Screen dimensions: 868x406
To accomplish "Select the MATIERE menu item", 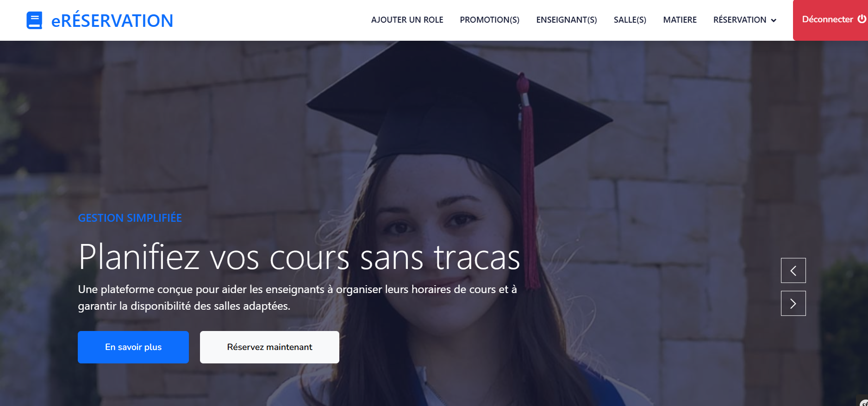I will pyautogui.click(x=680, y=20).
